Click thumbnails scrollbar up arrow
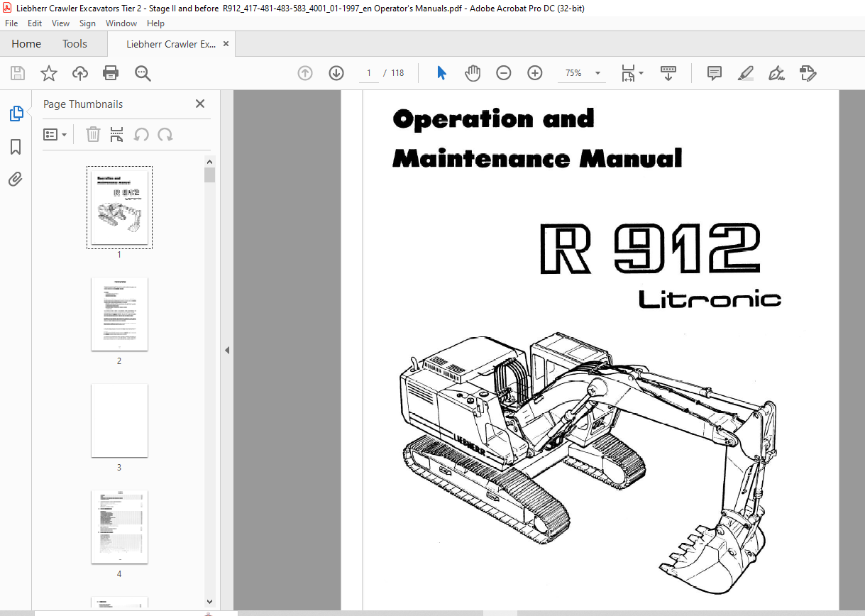 [209, 162]
